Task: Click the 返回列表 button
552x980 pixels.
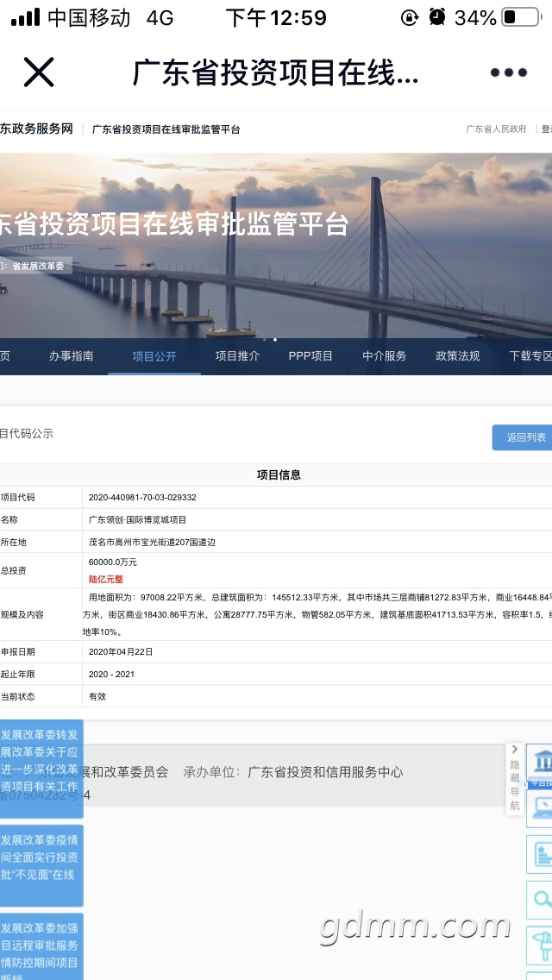Action: click(523, 437)
